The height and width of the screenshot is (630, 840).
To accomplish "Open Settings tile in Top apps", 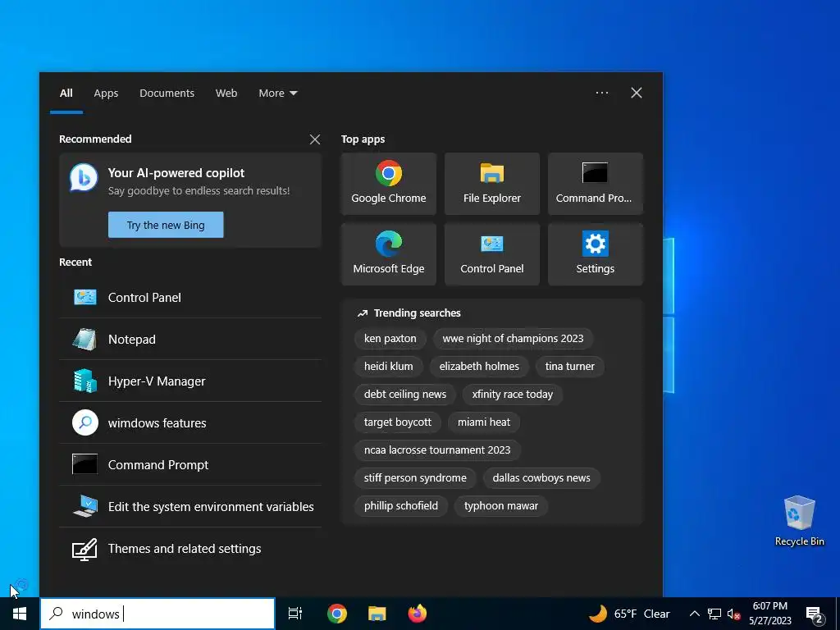I will click(x=596, y=254).
